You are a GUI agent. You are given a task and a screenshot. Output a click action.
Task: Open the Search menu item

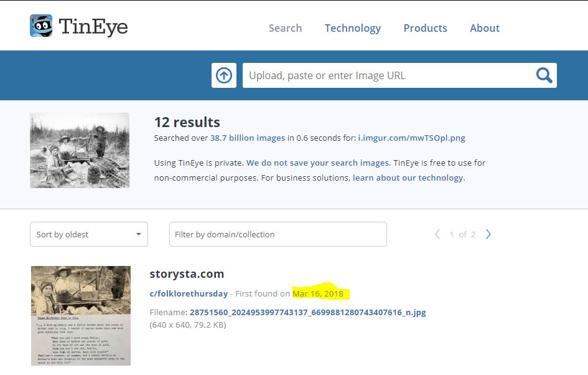pyautogui.click(x=286, y=28)
